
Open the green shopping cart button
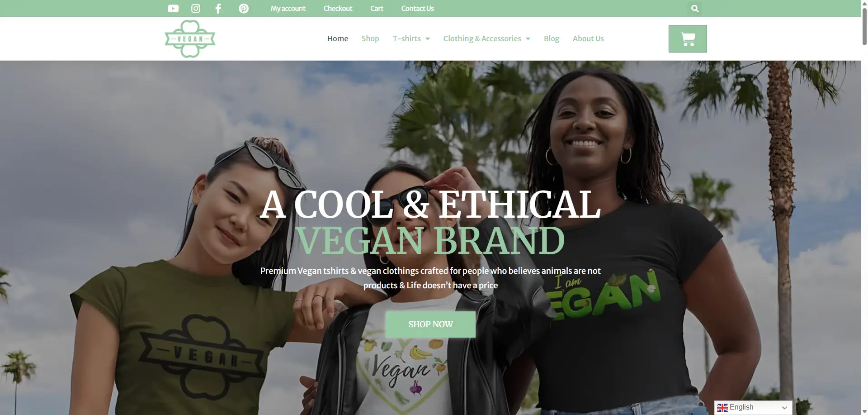point(688,38)
